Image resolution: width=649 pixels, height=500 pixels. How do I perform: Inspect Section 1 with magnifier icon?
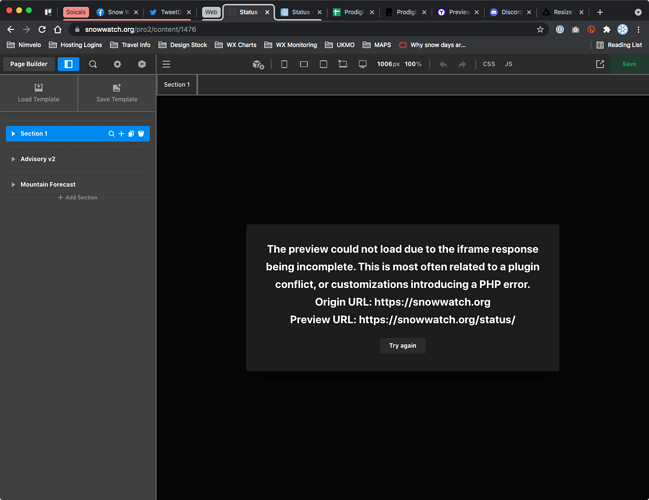(x=111, y=134)
